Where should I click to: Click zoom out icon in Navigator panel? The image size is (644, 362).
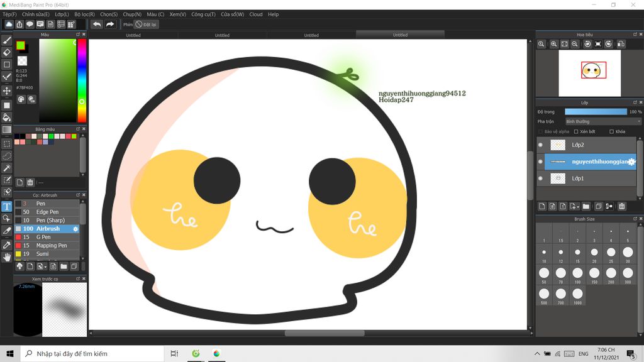575,44
